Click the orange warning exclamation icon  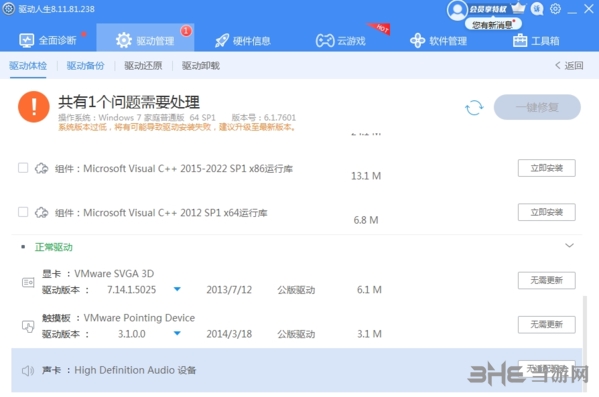34,107
